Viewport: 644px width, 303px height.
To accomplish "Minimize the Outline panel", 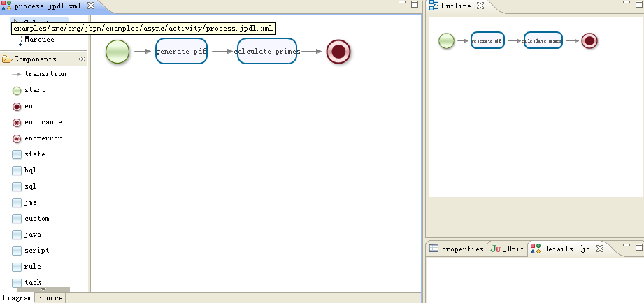I will pos(627,3).
